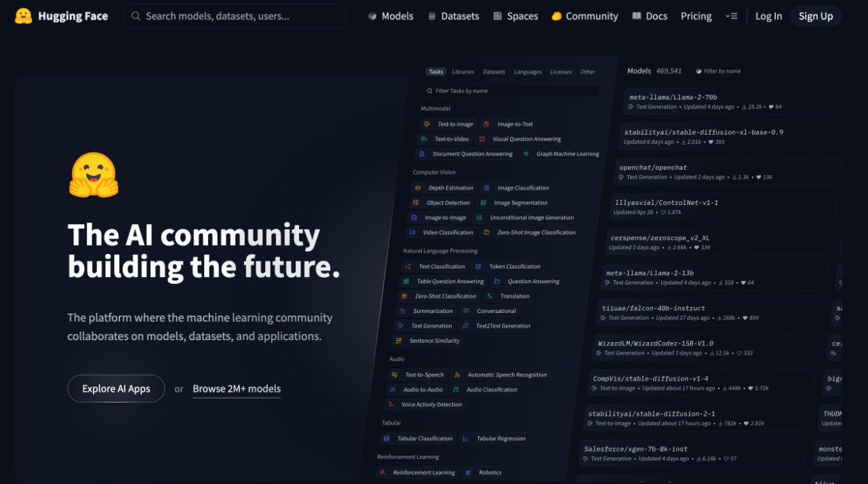Click the large hugging face emoji in hero
Screen dimensions: 868x484
point(94,175)
